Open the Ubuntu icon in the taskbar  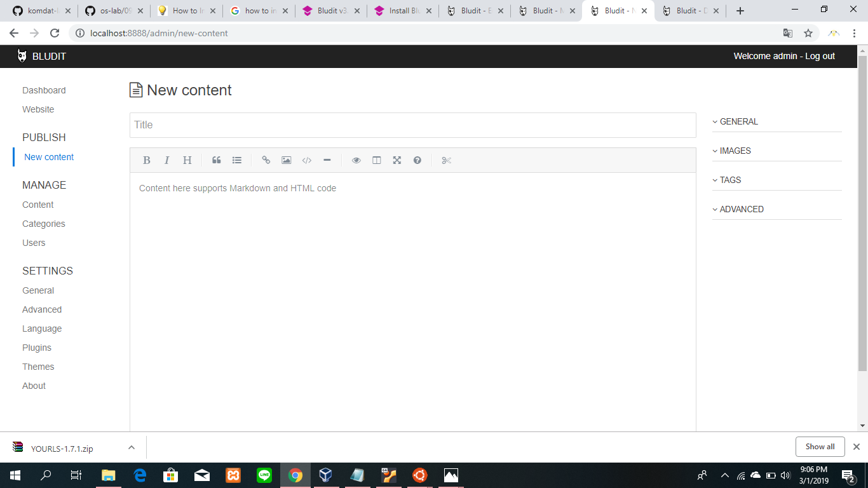coord(419,475)
